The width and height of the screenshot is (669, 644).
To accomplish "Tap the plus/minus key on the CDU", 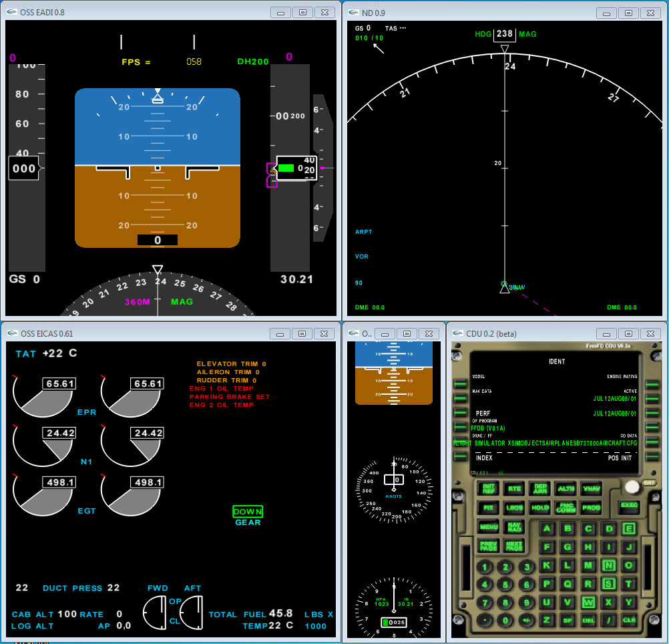I will point(527,620).
